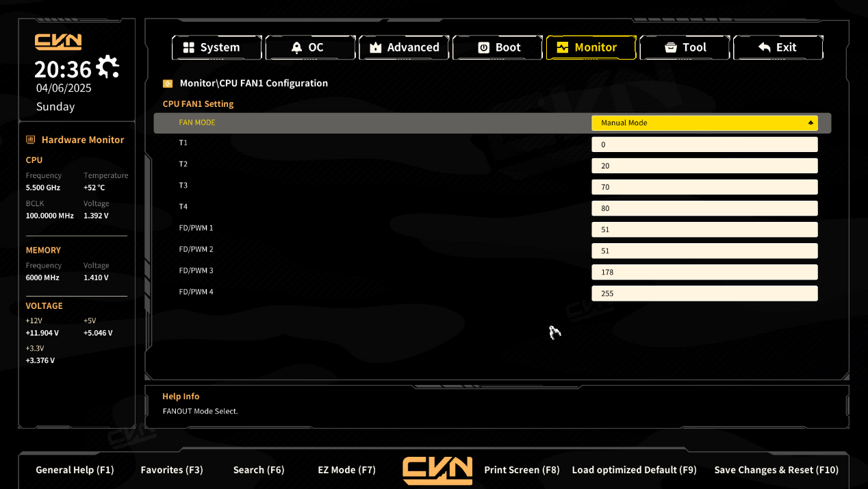Click the FAN MODE dropdown arrow

pos(810,123)
